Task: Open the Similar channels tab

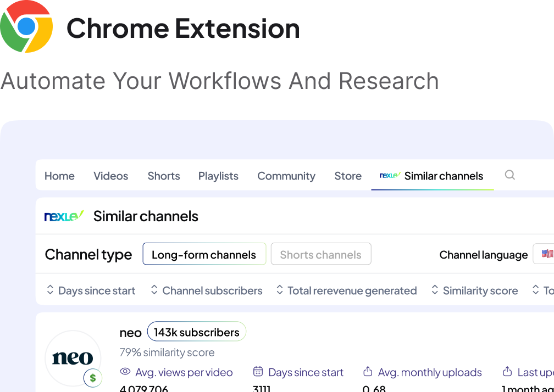Action: (x=432, y=176)
